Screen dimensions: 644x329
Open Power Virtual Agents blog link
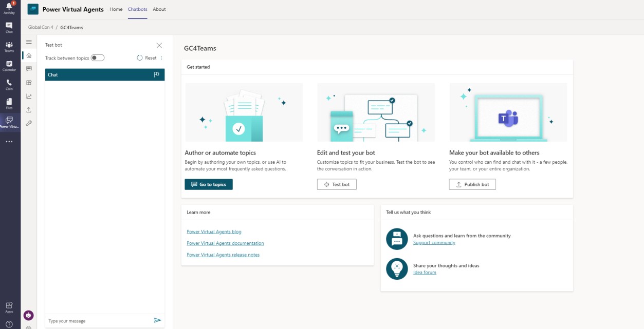click(x=214, y=232)
